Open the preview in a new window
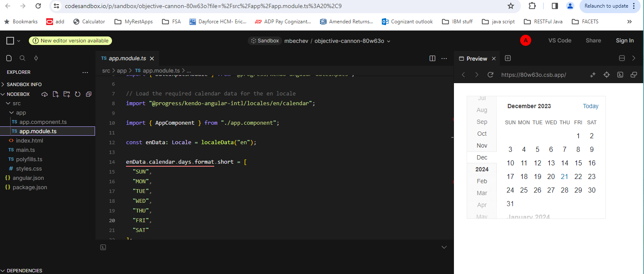Screen dimensions: 644x274 tap(634, 75)
